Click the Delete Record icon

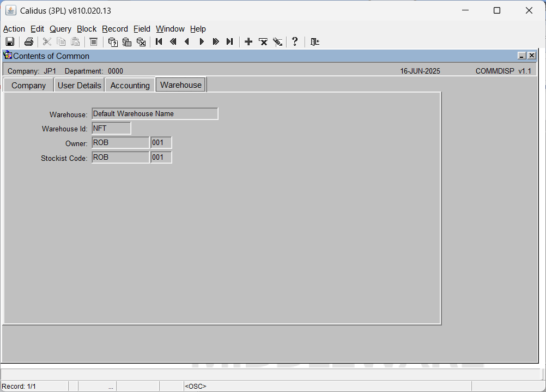point(263,42)
